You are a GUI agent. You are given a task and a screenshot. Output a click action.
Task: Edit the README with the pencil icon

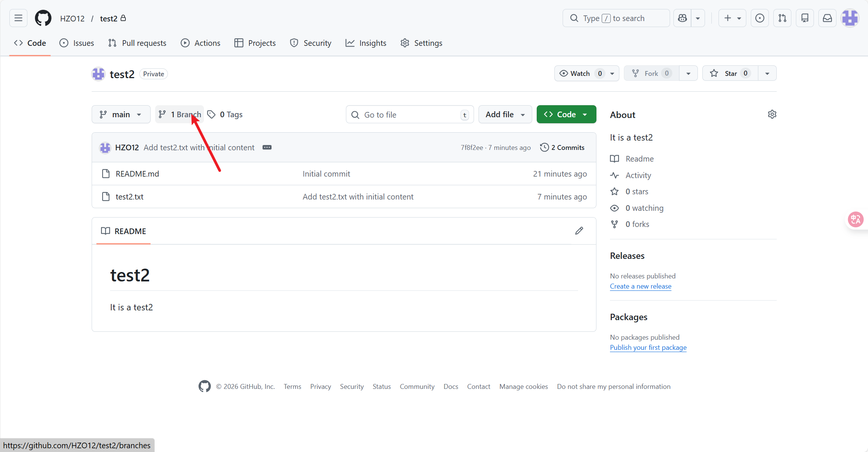[x=579, y=231]
